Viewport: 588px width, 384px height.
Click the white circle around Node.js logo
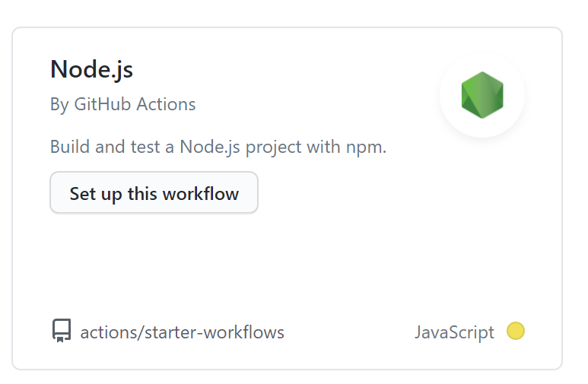(482, 95)
